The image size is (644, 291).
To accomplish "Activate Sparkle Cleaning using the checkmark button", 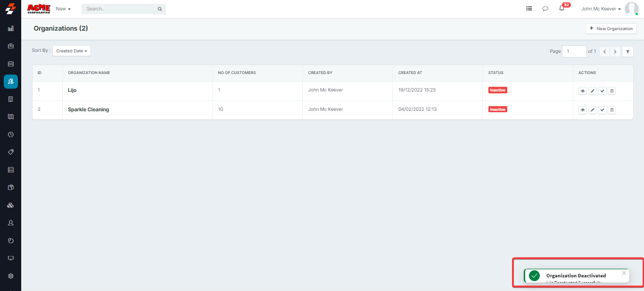I will click(602, 110).
